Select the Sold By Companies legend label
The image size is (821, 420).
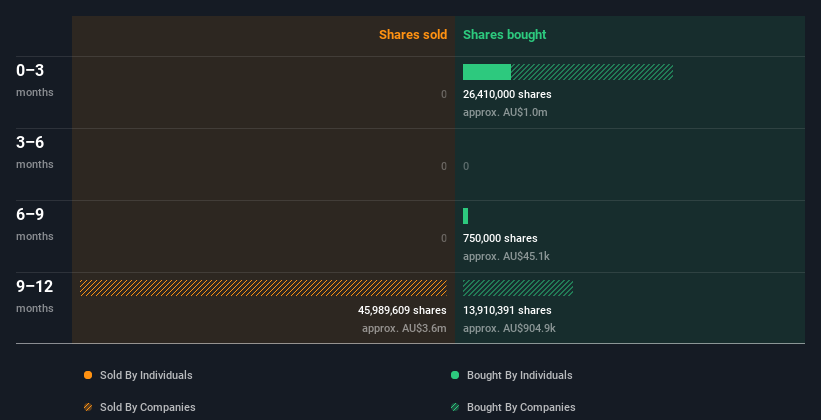148,407
